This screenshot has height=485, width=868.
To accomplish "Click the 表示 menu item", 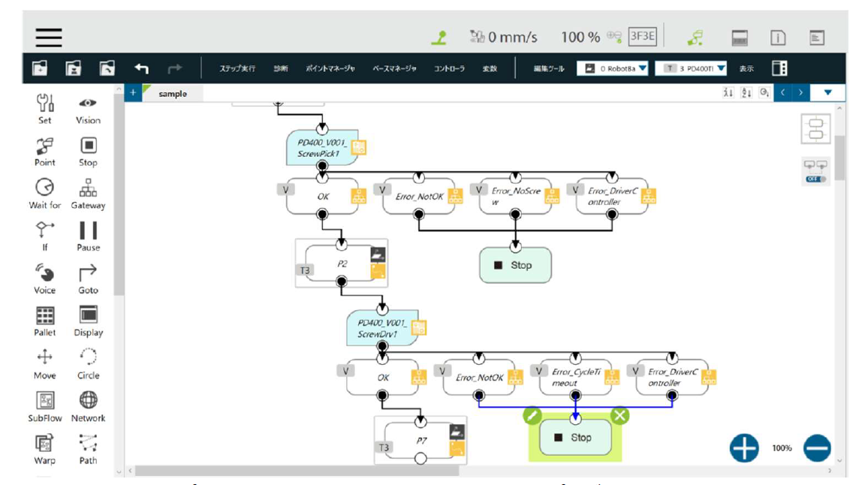I will tap(746, 68).
